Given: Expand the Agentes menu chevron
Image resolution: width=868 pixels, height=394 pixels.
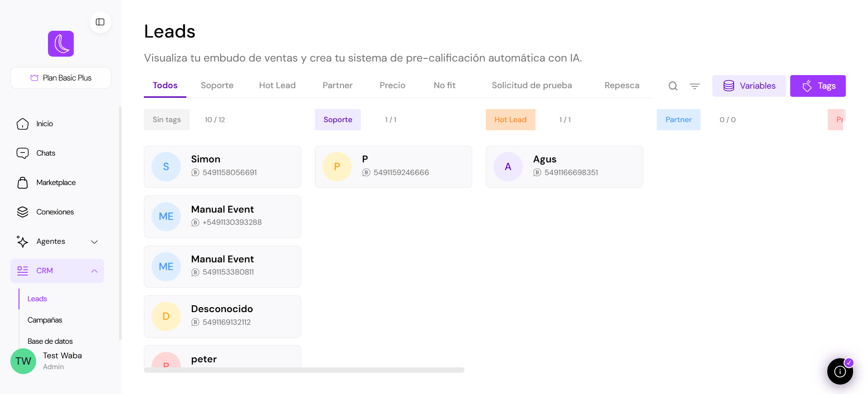Looking at the screenshot, I should 95,242.
